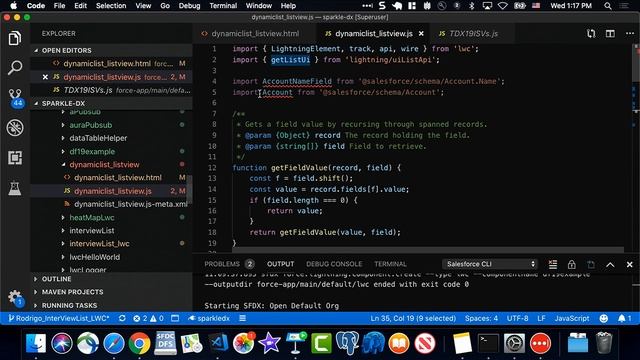Click the window icon in status bar
The height and width of the screenshot is (360, 640).
(175, 318)
